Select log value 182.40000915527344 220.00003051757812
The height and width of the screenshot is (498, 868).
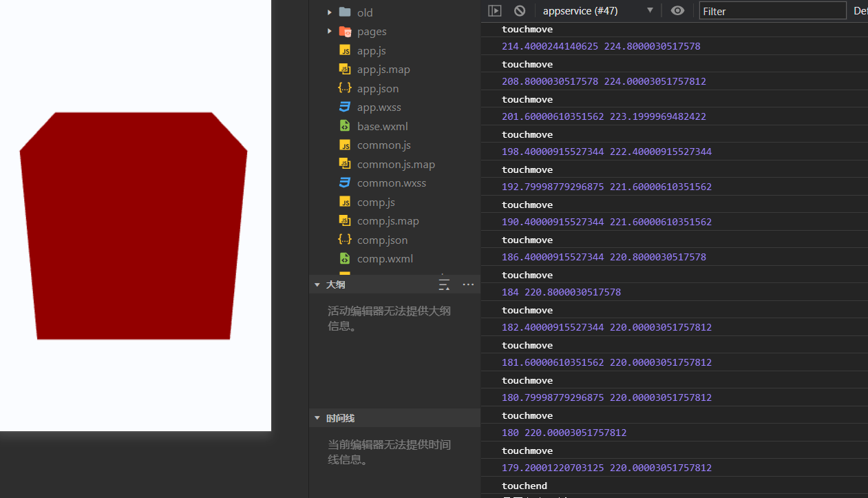click(x=606, y=327)
